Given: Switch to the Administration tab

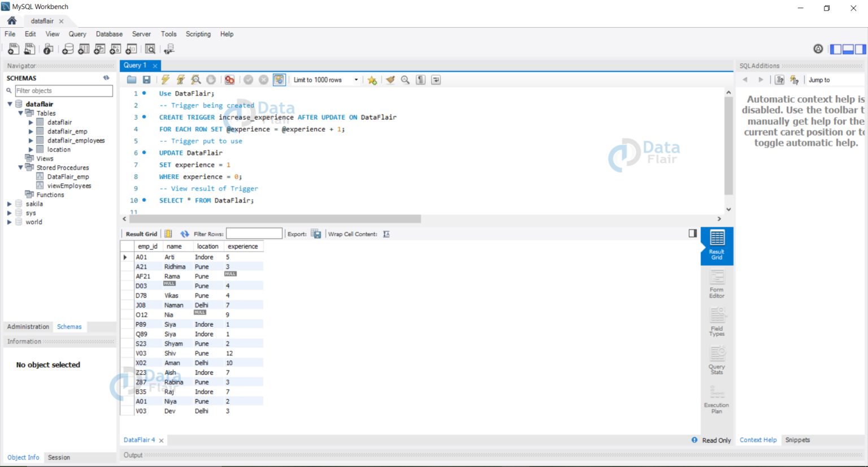Looking at the screenshot, I should [28, 327].
